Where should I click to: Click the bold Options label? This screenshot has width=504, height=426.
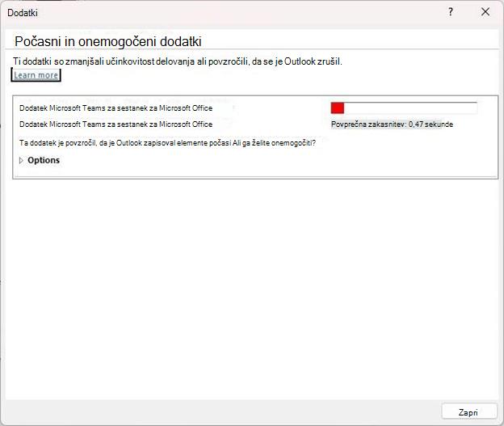pyautogui.click(x=44, y=160)
